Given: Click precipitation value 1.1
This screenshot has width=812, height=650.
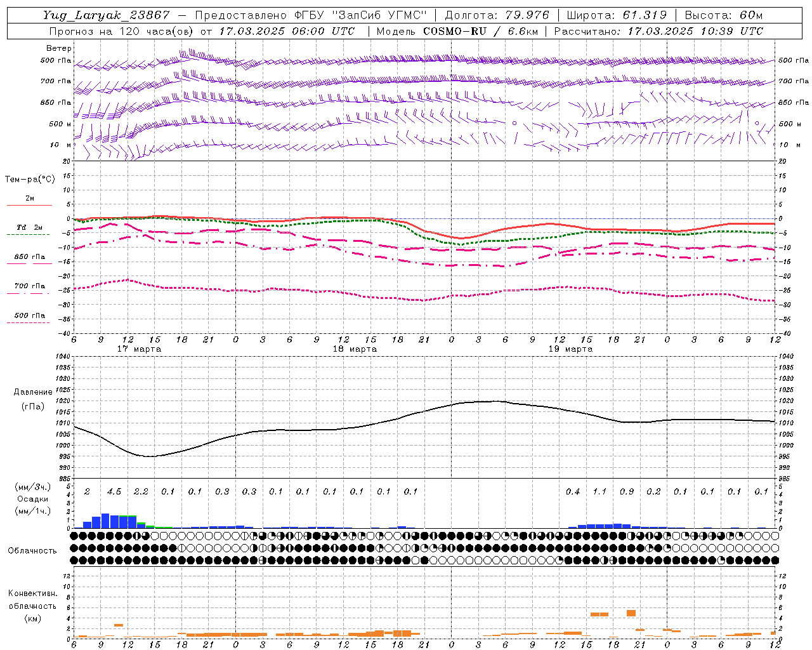Looking at the screenshot, I should (599, 491).
